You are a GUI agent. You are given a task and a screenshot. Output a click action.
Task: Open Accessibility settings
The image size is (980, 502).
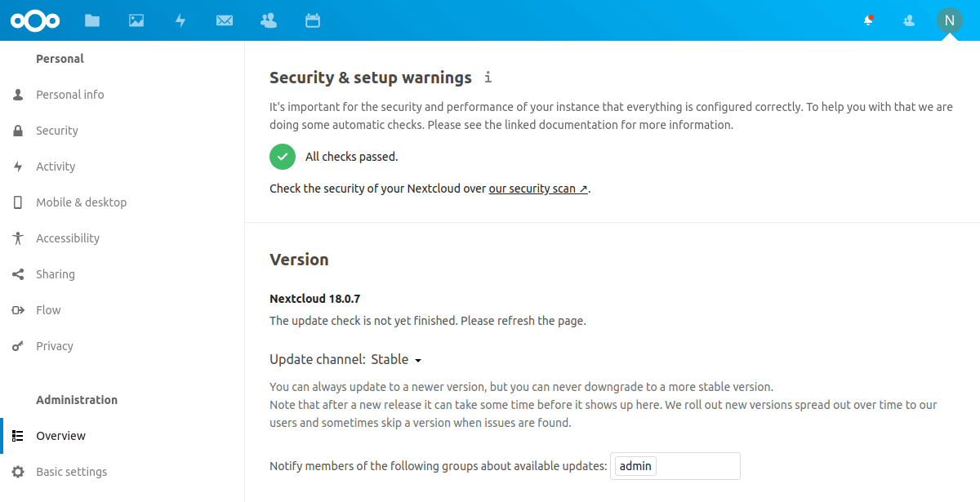[68, 238]
